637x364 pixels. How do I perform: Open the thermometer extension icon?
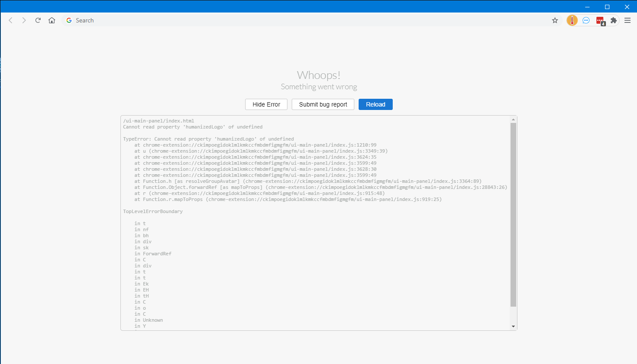click(572, 20)
